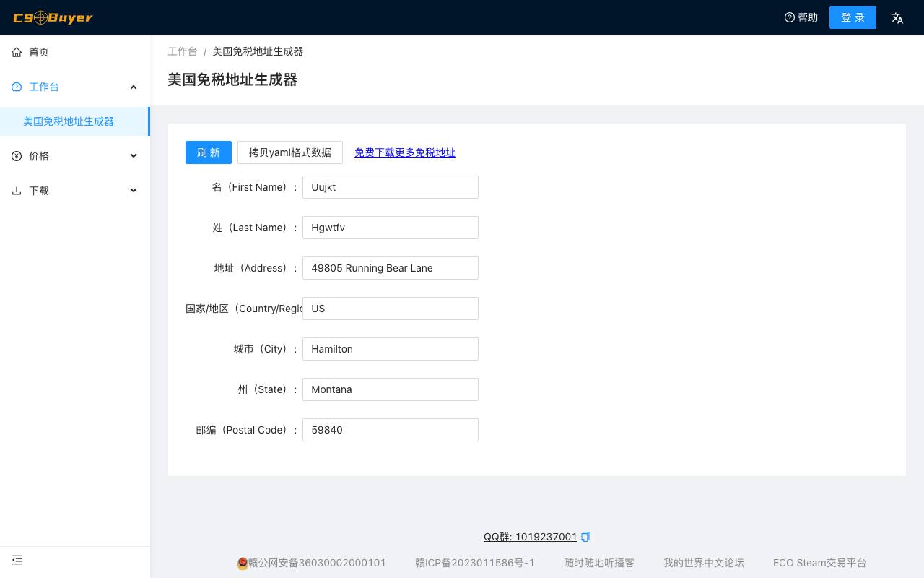The width and height of the screenshot is (924, 578).
Task: Click 拷贝yaml格式数据 button
Action: [290, 152]
